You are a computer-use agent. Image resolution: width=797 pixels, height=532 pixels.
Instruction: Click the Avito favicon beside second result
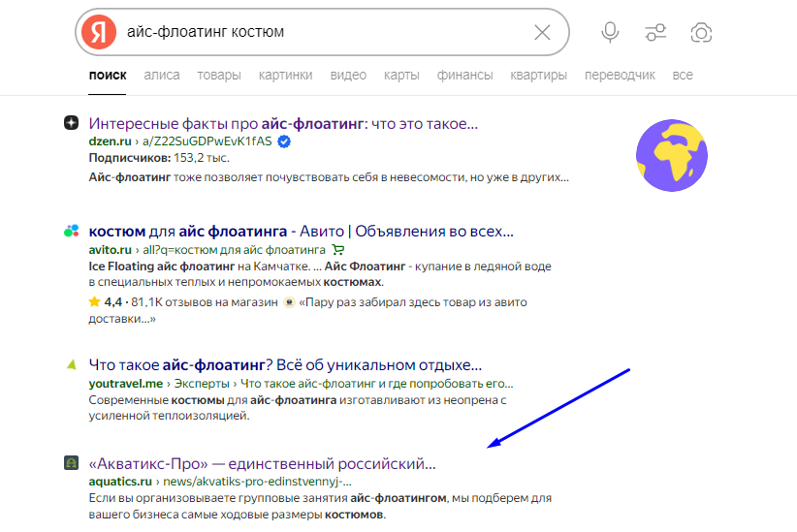[71, 231]
